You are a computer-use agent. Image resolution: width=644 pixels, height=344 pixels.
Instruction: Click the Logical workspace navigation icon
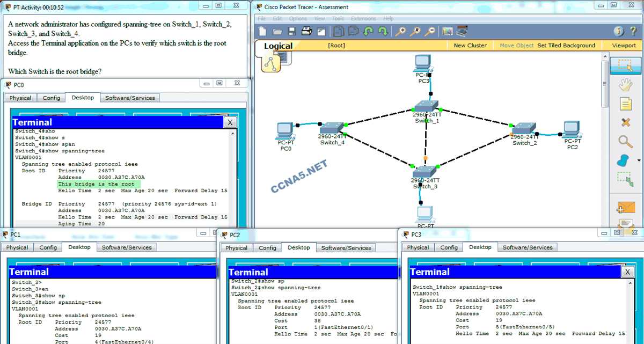coord(270,62)
